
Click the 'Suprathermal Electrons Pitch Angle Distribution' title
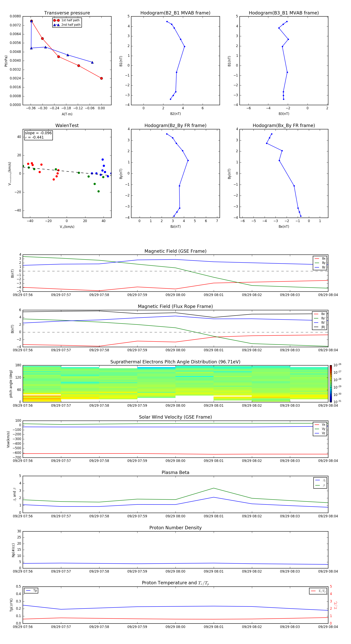(x=175, y=362)
